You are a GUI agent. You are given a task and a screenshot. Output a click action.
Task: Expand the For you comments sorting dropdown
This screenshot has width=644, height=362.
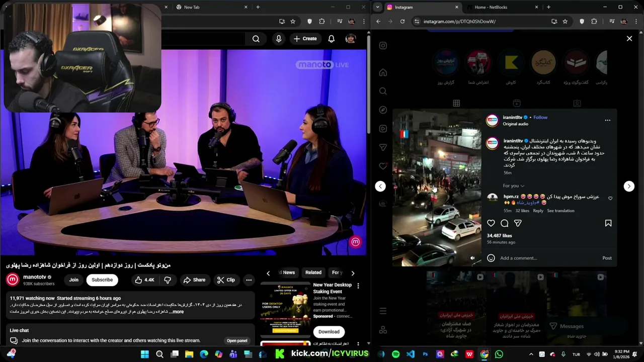pos(514,186)
